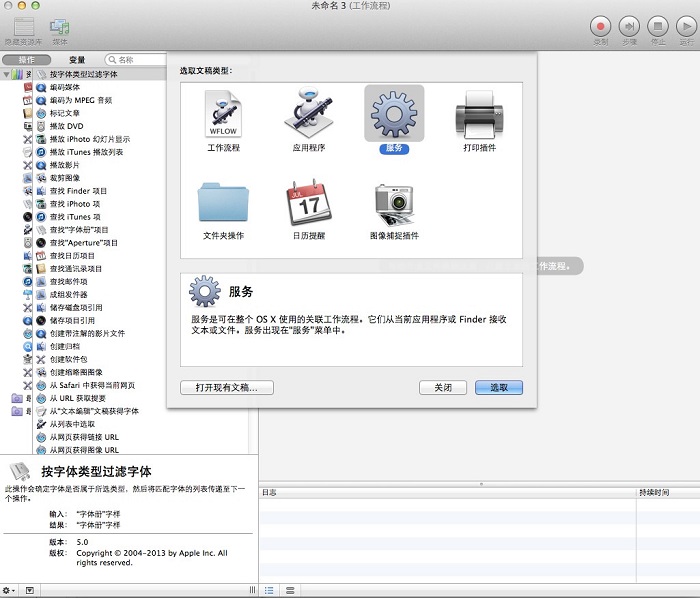Select the 应用程序 application document type
The image size is (700, 598).
coord(308,120)
